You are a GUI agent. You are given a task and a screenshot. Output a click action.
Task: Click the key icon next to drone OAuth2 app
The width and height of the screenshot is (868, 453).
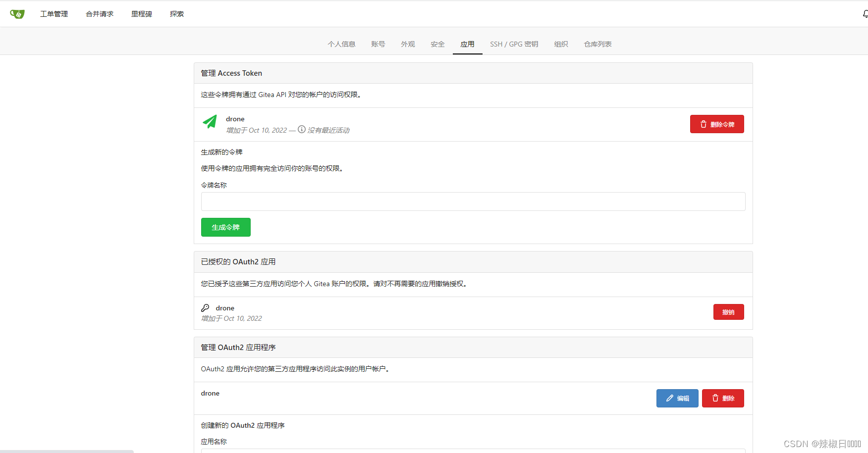coord(205,307)
